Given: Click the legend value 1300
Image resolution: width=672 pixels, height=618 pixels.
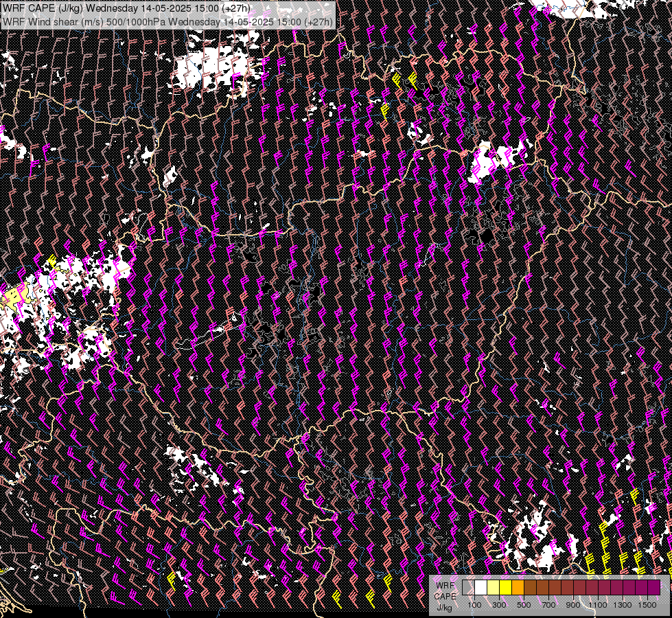Looking at the screenshot, I should point(623,605).
